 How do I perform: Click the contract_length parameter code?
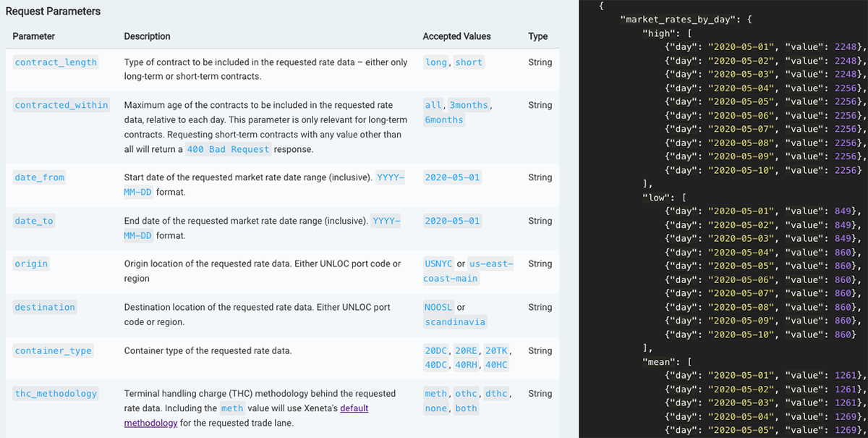56,62
